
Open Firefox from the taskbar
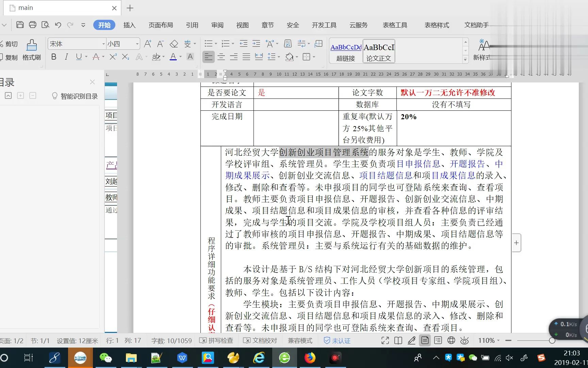click(x=310, y=358)
